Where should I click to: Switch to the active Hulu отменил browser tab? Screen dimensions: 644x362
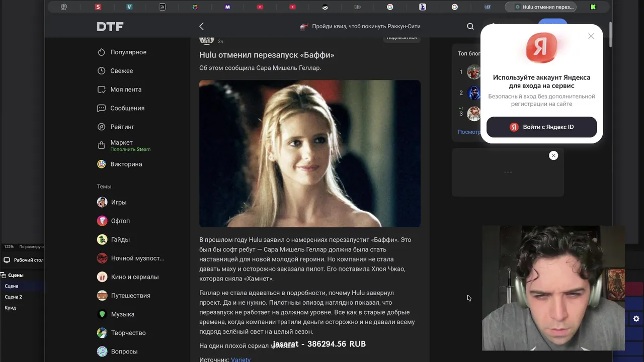coord(541,7)
